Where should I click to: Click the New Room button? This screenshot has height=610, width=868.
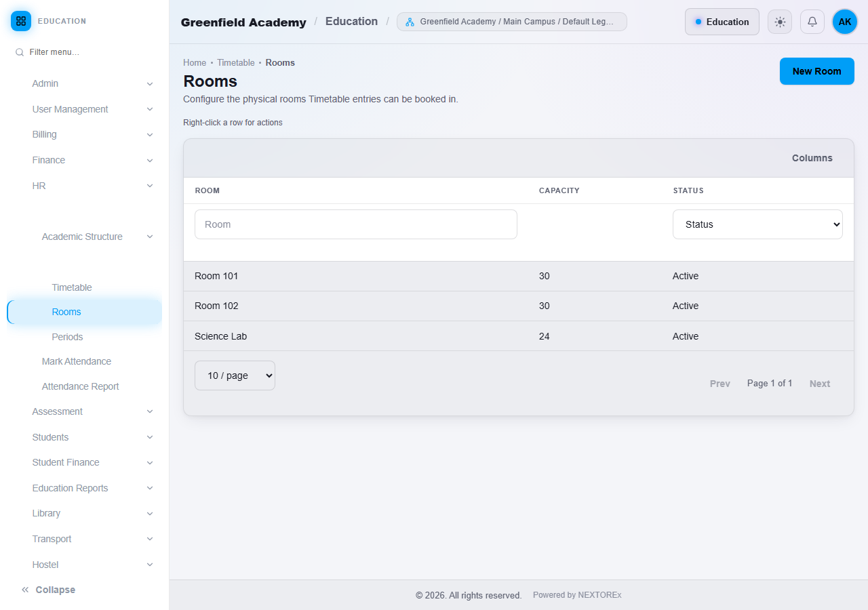click(817, 71)
